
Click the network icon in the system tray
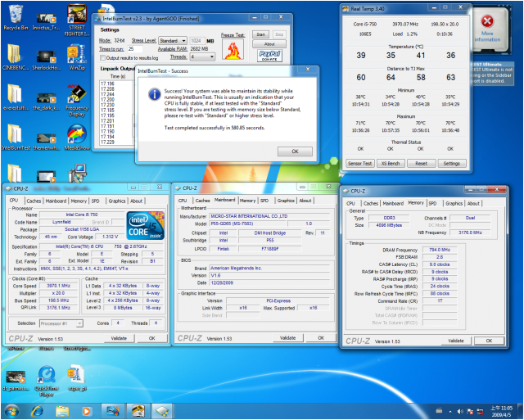click(481, 411)
